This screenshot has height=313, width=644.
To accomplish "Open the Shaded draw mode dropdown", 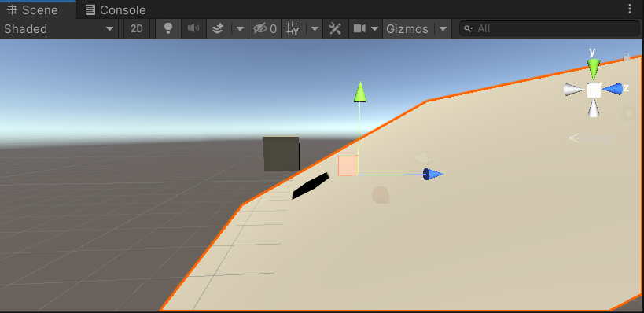I will point(59,29).
